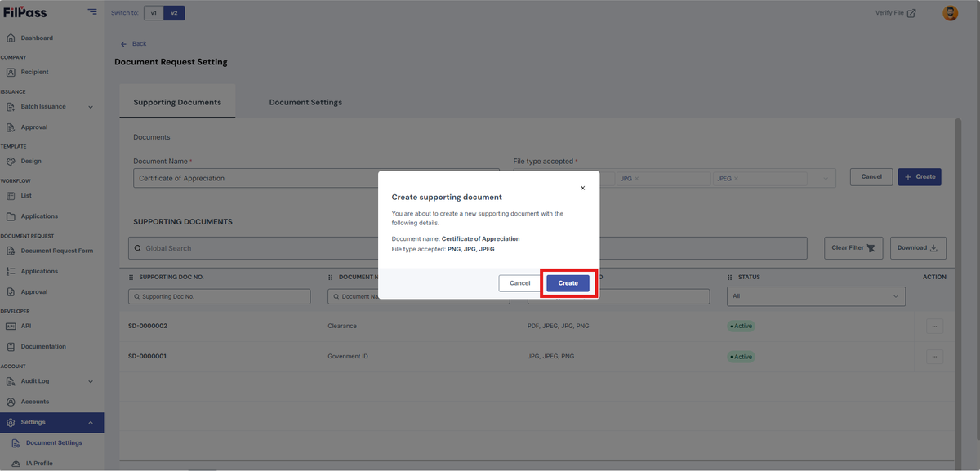
Task: Switch to version v1
Action: coord(154,13)
